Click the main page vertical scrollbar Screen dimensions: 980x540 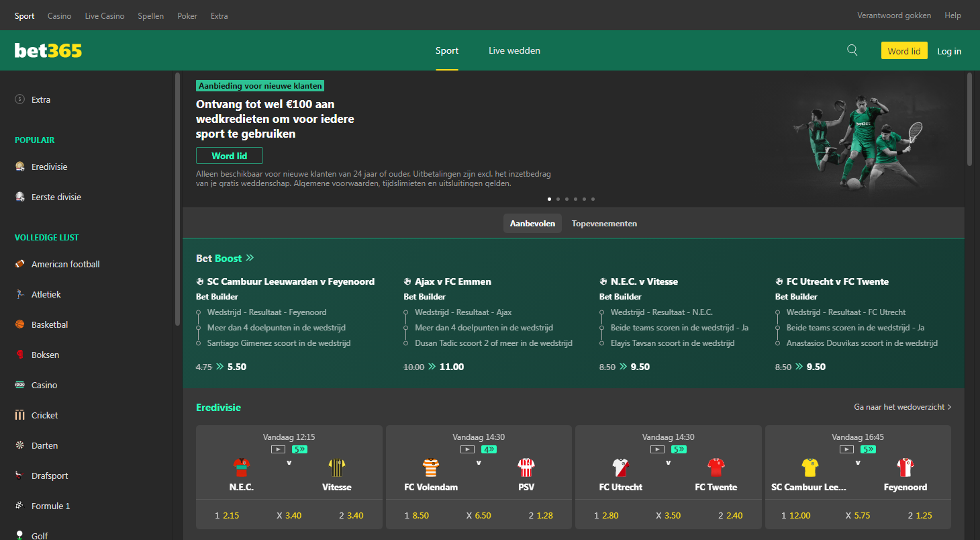[x=969, y=119]
